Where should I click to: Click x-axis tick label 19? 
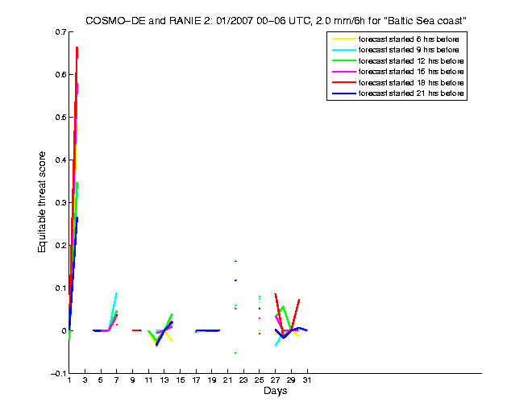(212, 380)
